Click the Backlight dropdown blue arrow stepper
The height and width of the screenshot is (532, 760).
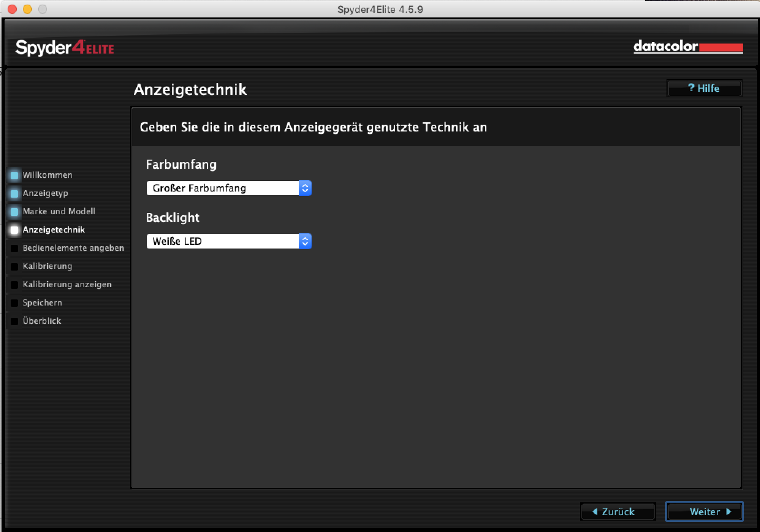click(x=305, y=241)
